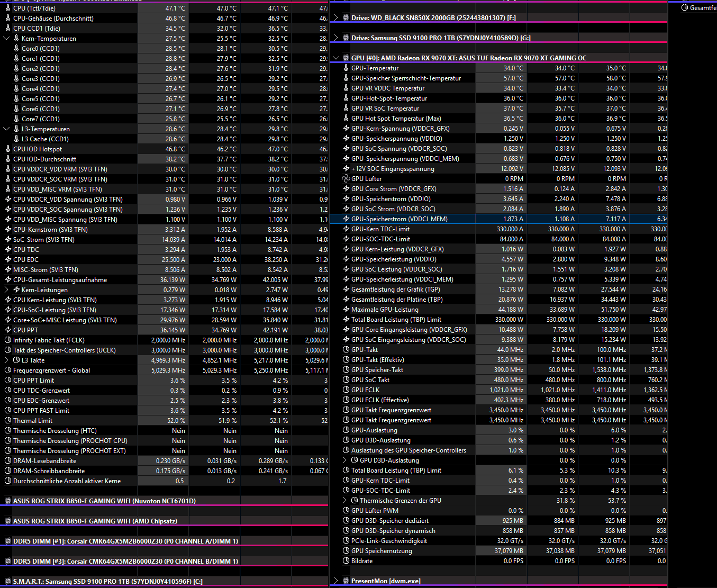Click drive icon beside WD_BLACK SN850X

pos(346,18)
